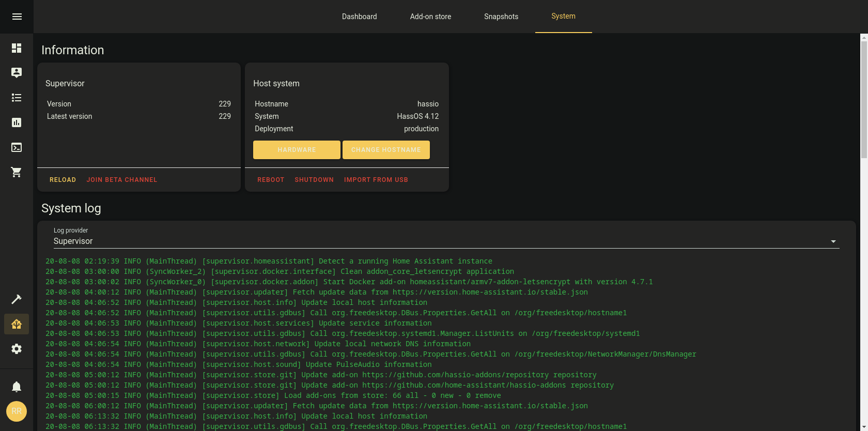Click log line Update local network DNS information
Screen dimensions: 868x431
point(258,344)
